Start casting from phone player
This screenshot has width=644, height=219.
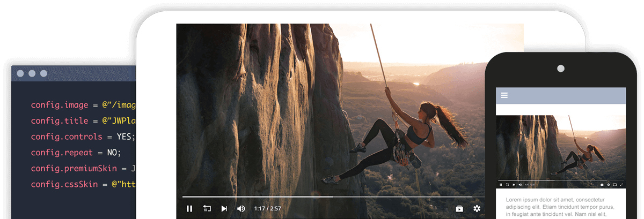[615, 185]
